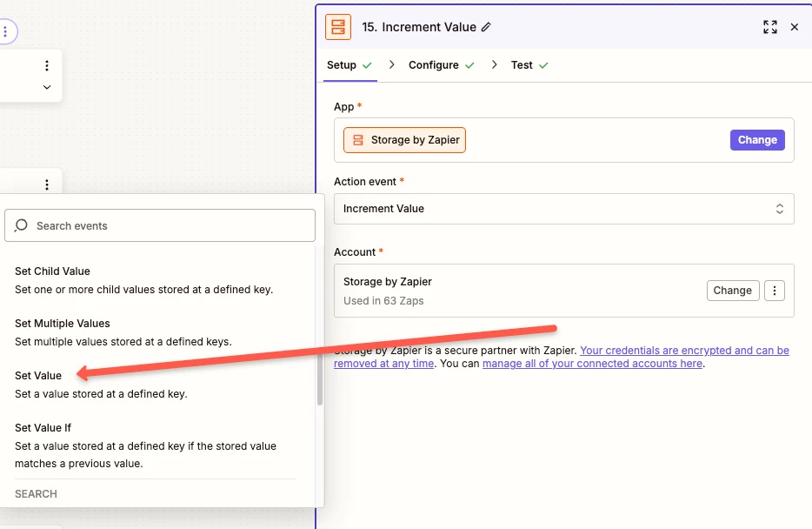Open manage all connected accounts link

coord(592,364)
